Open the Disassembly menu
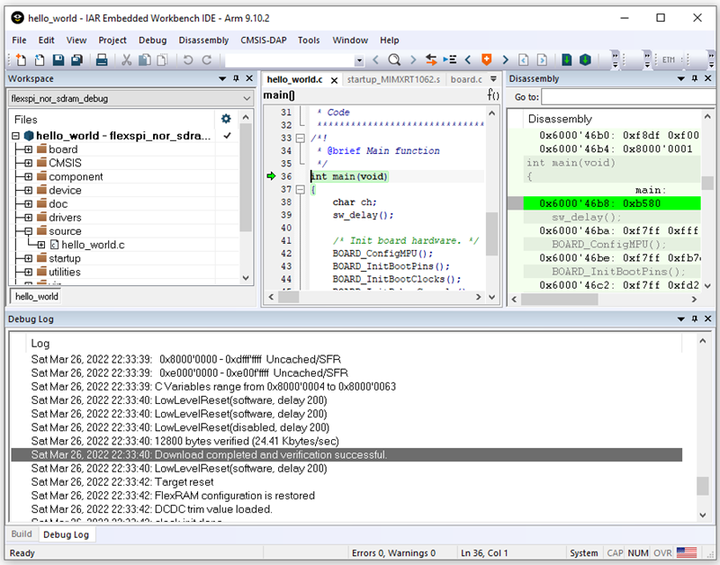 click(203, 40)
